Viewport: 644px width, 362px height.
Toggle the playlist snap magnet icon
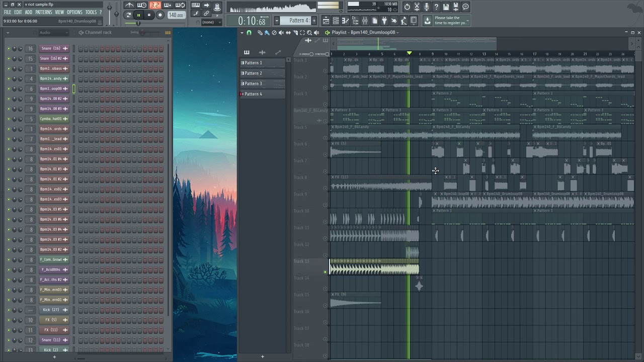(x=249, y=32)
